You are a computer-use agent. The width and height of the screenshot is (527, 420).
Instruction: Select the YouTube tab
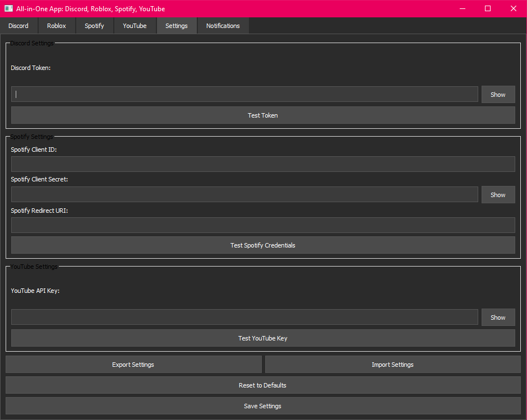coord(135,26)
